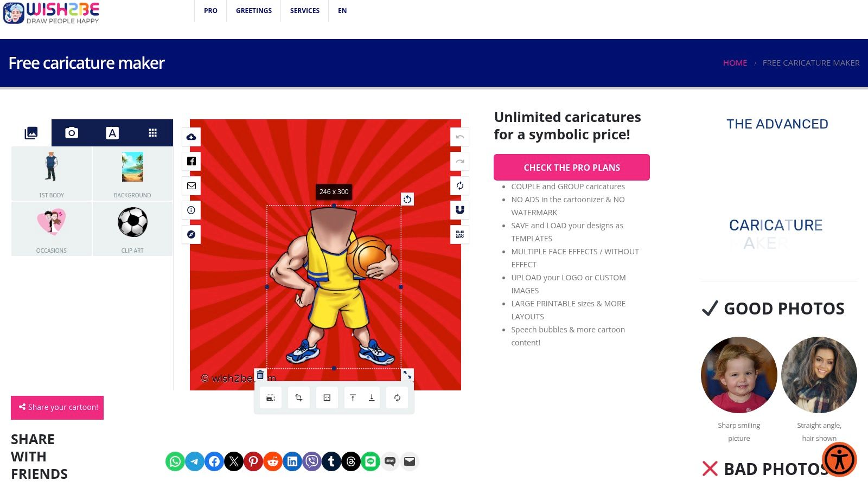
Task: Select the crop tool below canvas
Action: 298,398
